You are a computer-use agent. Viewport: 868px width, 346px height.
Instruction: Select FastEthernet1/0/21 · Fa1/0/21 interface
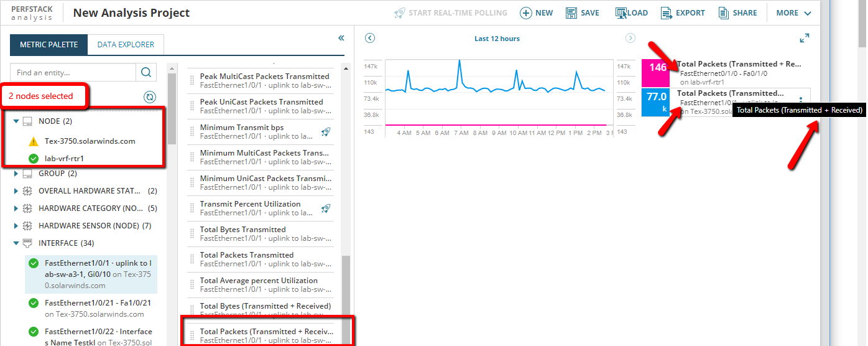[91, 308]
